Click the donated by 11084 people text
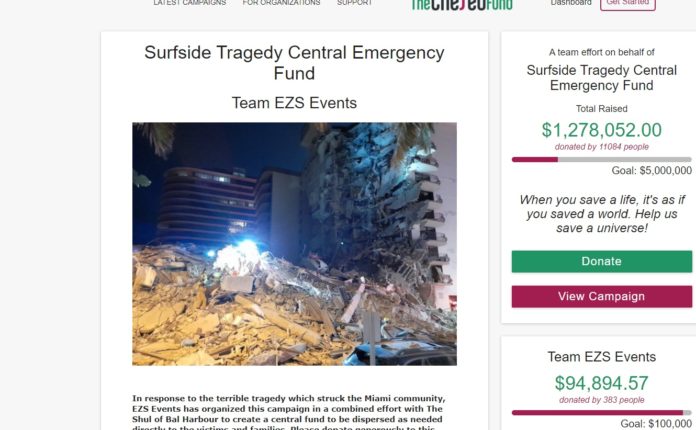 pyautogui.click(x=601, y=147)
